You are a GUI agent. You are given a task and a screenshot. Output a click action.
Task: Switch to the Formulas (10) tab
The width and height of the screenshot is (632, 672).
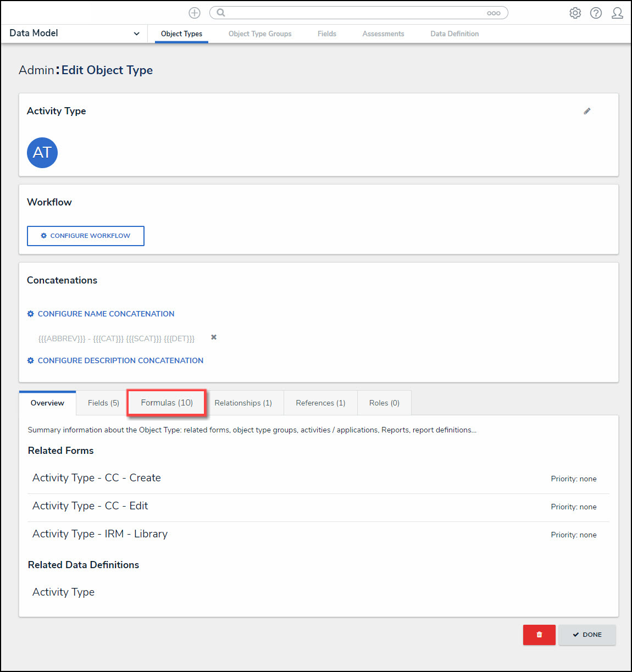[x=167, y=403]
